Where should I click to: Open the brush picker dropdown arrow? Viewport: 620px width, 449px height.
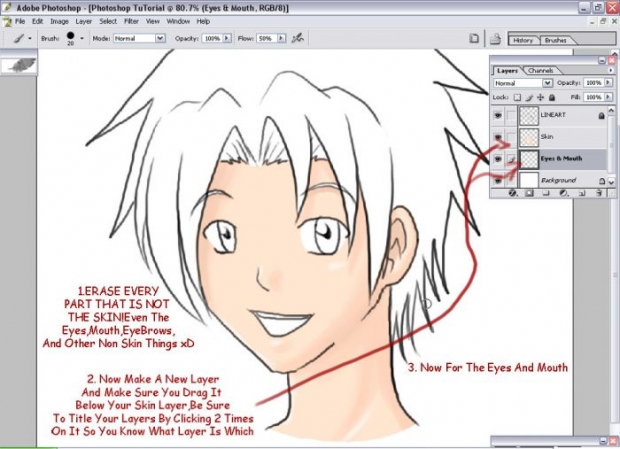(82, 38)
